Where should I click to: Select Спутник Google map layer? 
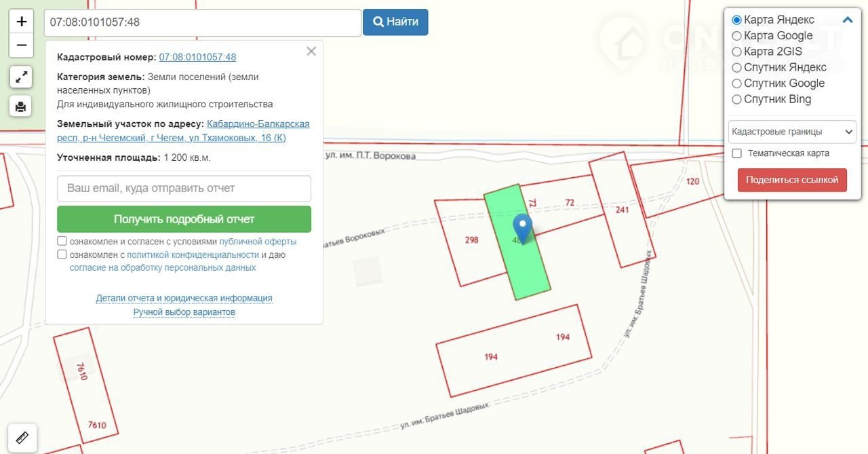(x=737, y=83)
